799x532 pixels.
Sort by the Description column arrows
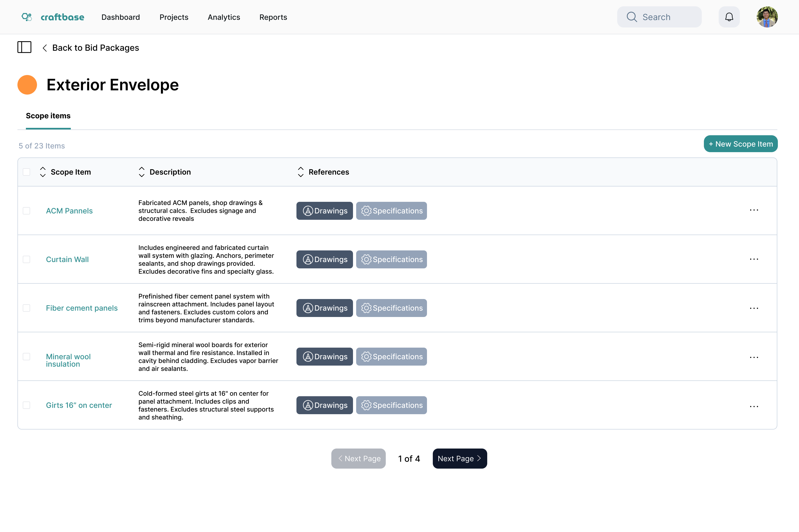pyautogui.click(x=141, y=172)
